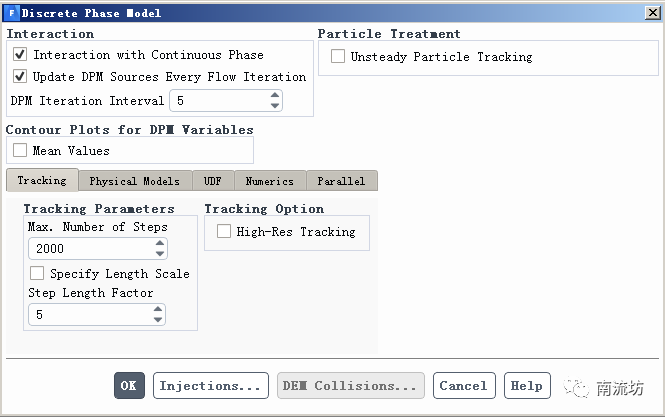
Task: Select the Parallel tab
Action: [x=341, y=181]
